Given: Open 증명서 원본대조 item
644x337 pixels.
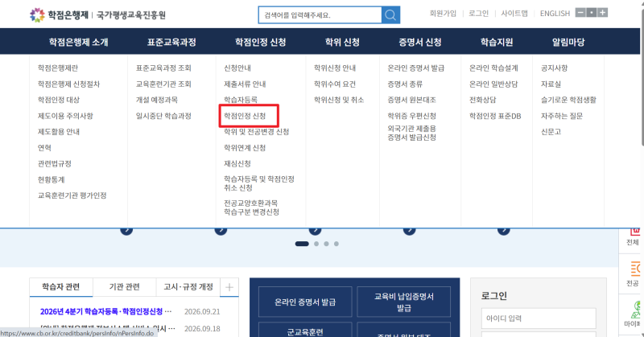Looking at the screenshot, I should pyautogui.click(x=412, y=100).
